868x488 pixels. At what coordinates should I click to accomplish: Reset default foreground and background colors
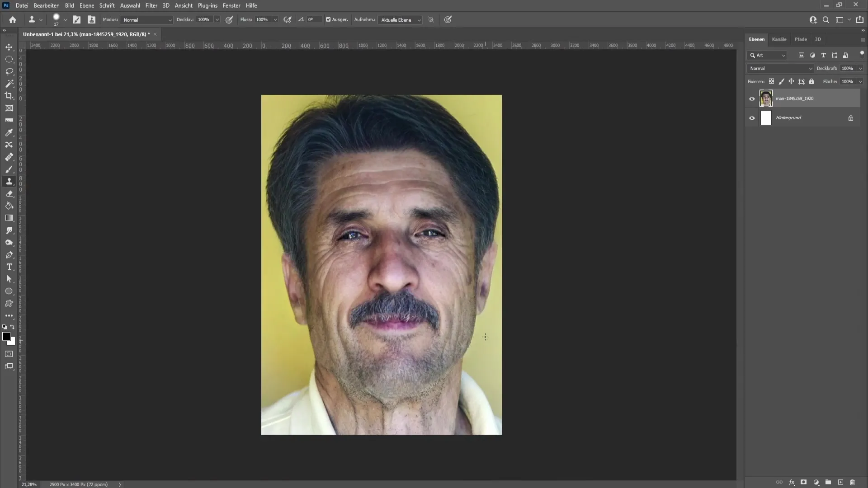pyautogui.click(x=5, y=327)
